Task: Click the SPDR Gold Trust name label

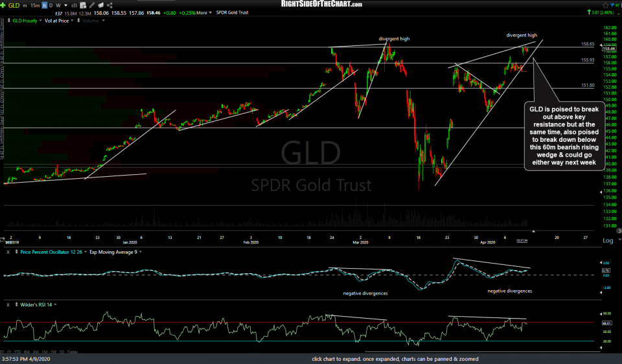Action: (x=232, y=13)
